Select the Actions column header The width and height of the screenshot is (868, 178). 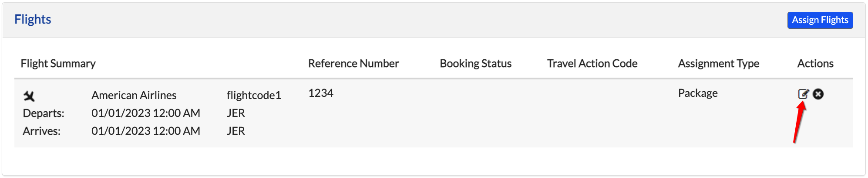pos(815,63)
